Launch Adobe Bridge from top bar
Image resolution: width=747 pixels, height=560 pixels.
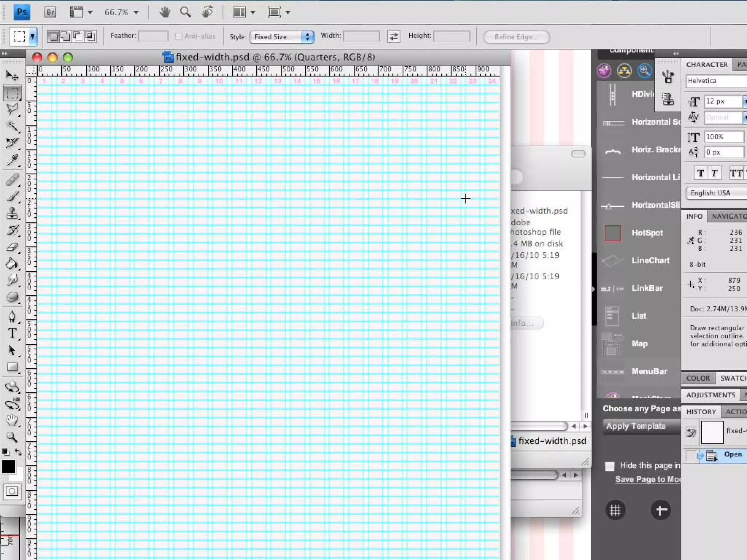tap(50, 12)
